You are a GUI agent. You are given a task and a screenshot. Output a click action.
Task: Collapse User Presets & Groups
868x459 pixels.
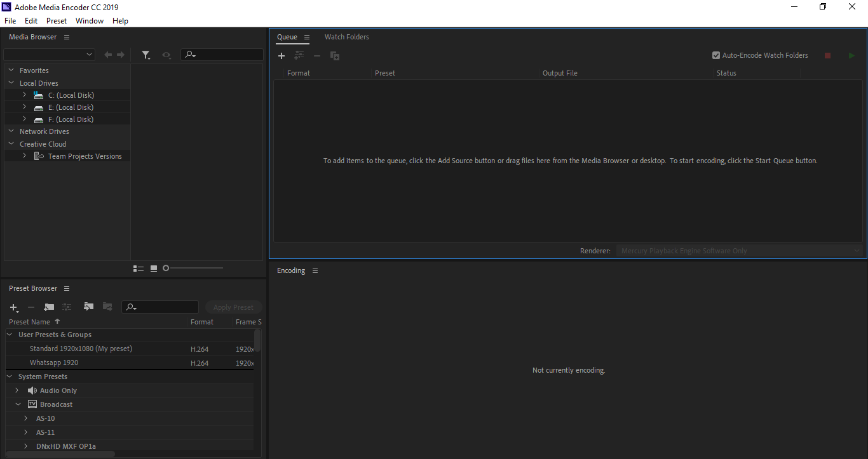(11, 335)
